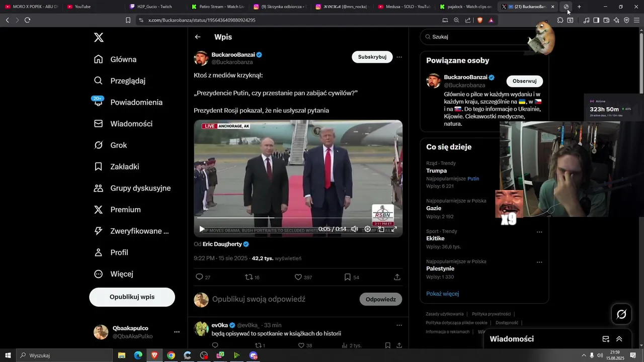This screenshot has width=644, height=362.
Task: Open account menu dots next to Qbaakapulco
Action: [x=177, y=332]
